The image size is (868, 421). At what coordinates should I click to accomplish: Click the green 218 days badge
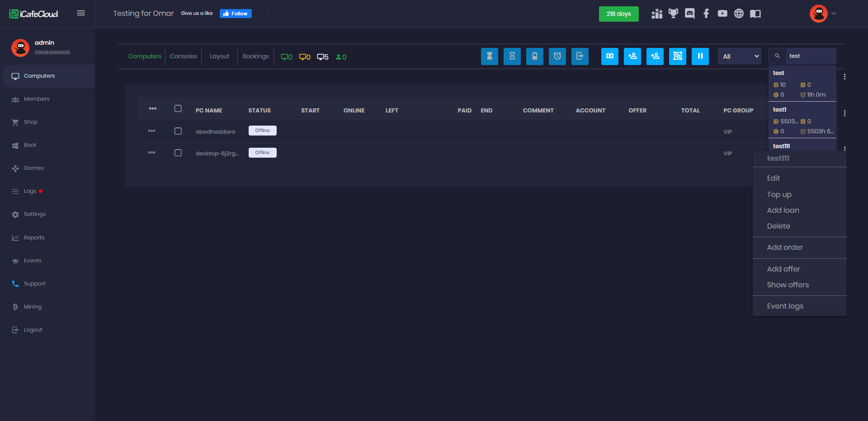click(618, 14)
